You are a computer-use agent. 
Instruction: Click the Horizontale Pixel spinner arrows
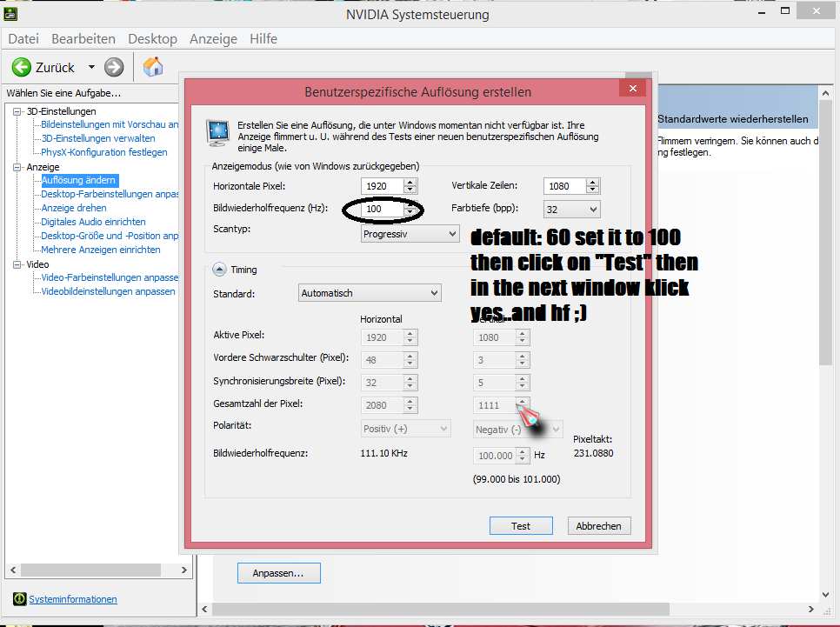point(410,186)
